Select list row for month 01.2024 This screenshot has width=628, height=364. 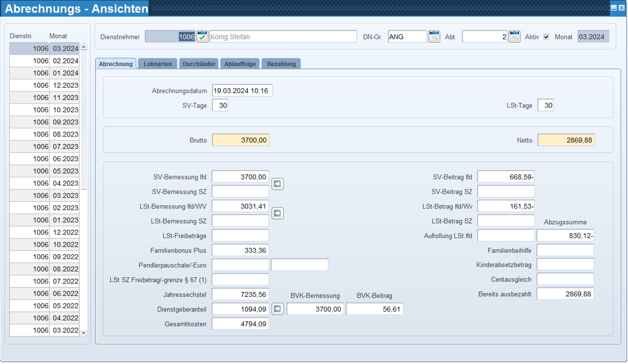pos(44,73)
